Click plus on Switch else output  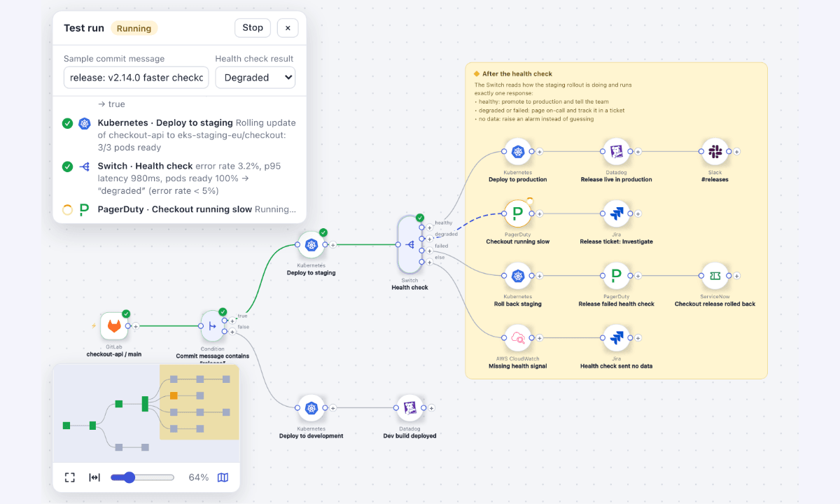click(429, 262)
